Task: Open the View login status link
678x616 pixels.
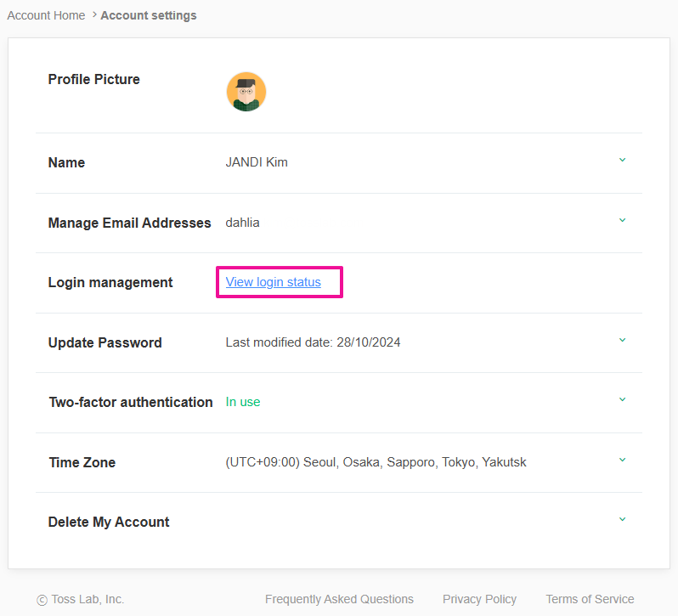Action: [x=274, y=282]
